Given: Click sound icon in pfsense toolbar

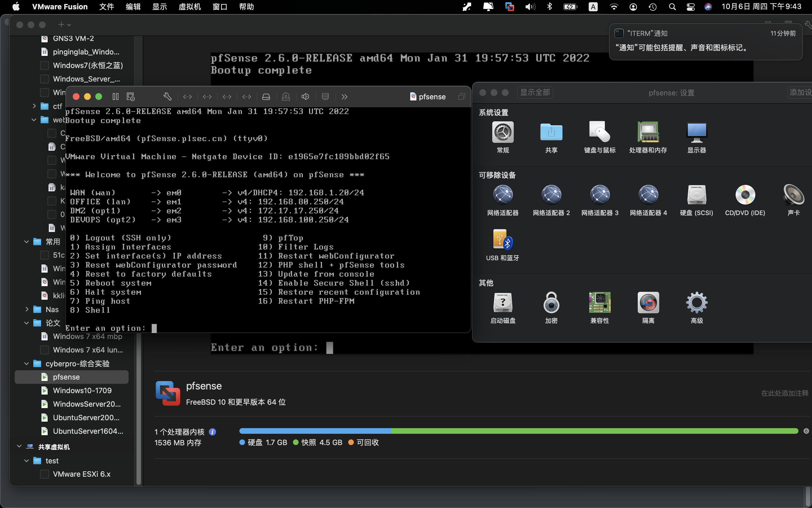Looking at the screenshot, I should [x=305, y=97].
